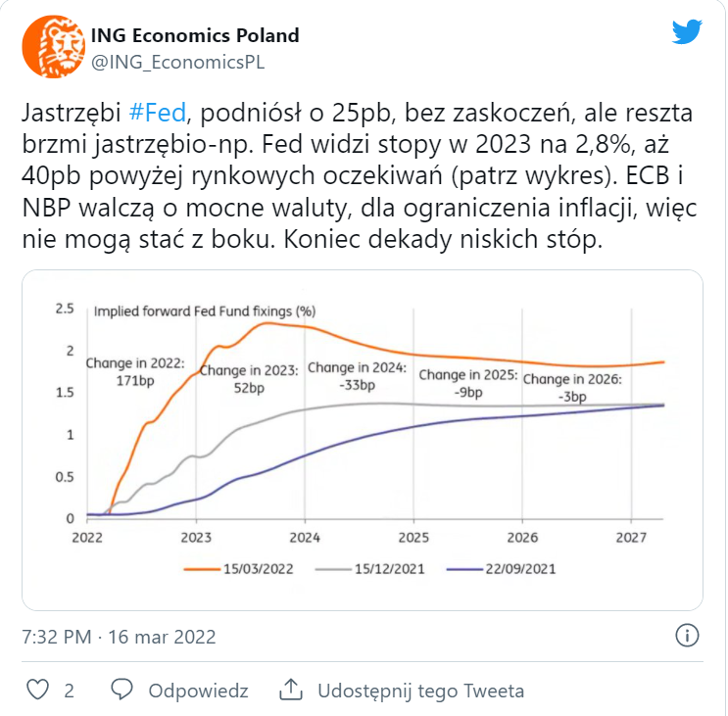The width and height of the screenshot is (728, 716).
Task: Open the #Fed hashtag link
Action: click(158, 113)
